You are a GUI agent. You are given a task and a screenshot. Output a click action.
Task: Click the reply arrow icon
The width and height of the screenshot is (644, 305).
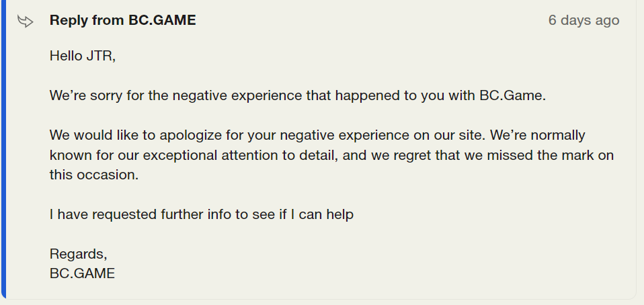(x=26, y=21)
